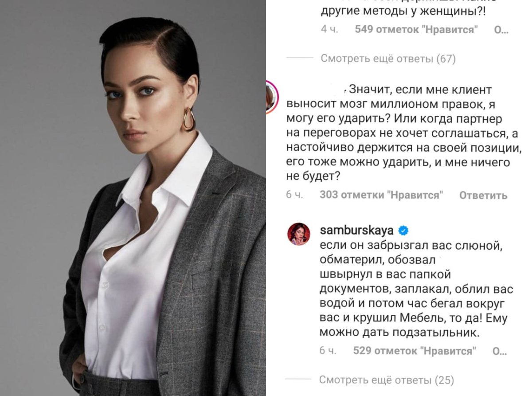
Task: Open the portrait photo of woman in suit
Action: click(x=133, y=198)
